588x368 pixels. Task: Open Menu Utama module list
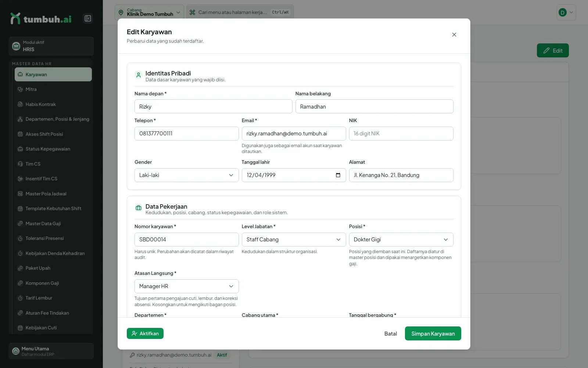(x=51, y=351)
